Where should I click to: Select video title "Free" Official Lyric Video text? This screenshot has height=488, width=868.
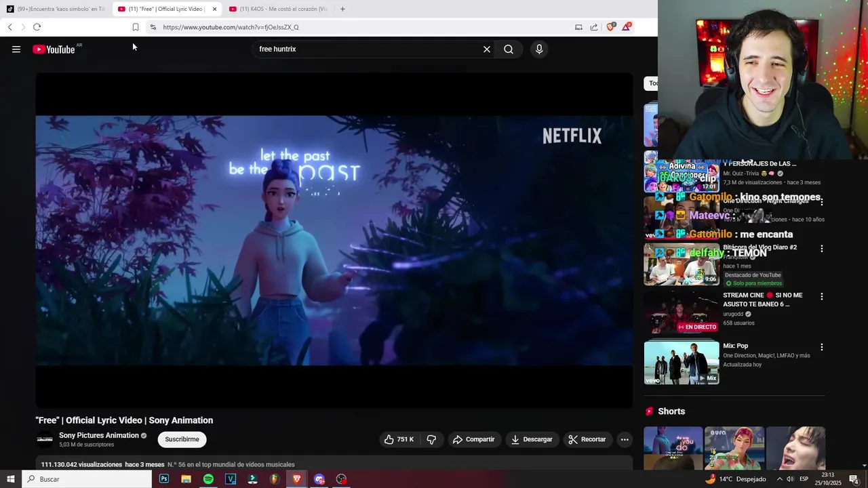point(124,420)
